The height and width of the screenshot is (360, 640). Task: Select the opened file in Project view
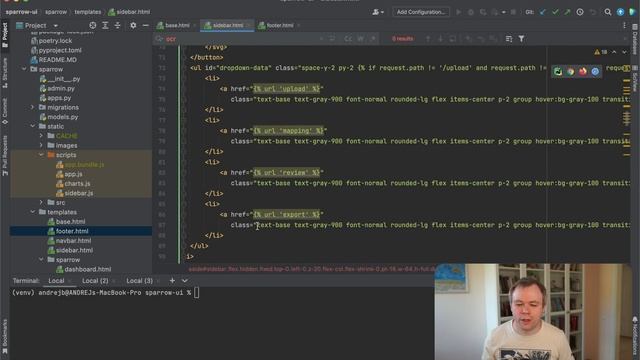click(x=93, y=25)
